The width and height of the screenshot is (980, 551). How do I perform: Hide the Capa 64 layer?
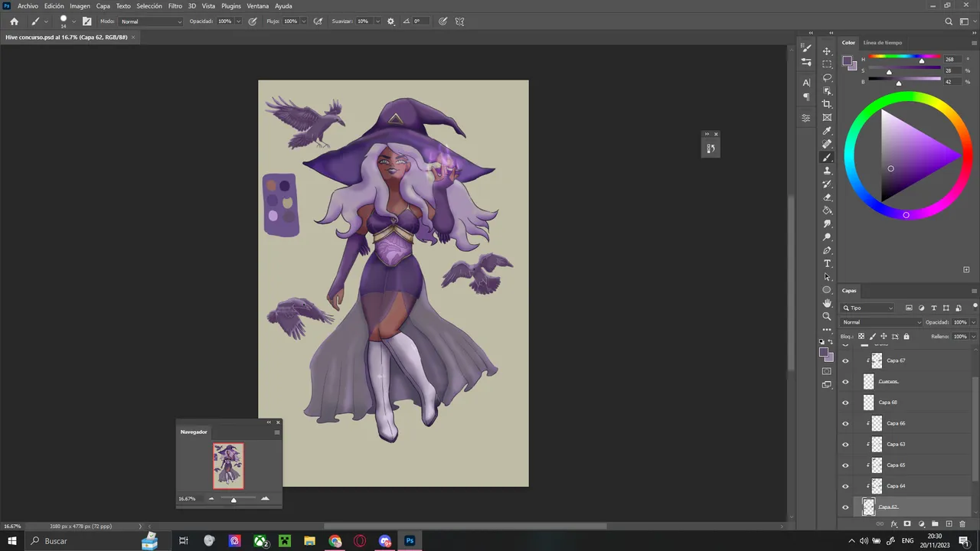tap(845, 486)
